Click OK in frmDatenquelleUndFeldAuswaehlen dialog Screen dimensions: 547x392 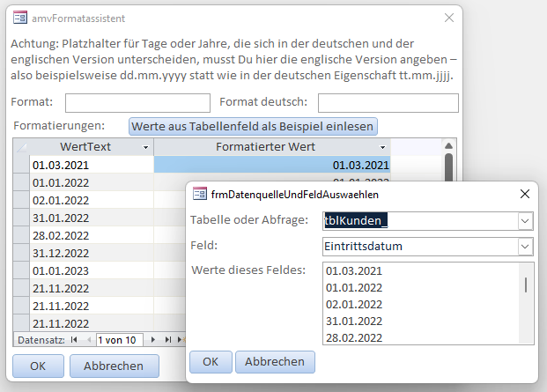(x=211, y=362)
